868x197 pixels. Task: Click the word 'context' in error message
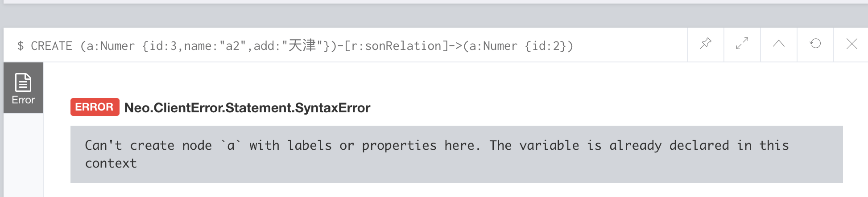pyautogui.click(x=111, y=164)
